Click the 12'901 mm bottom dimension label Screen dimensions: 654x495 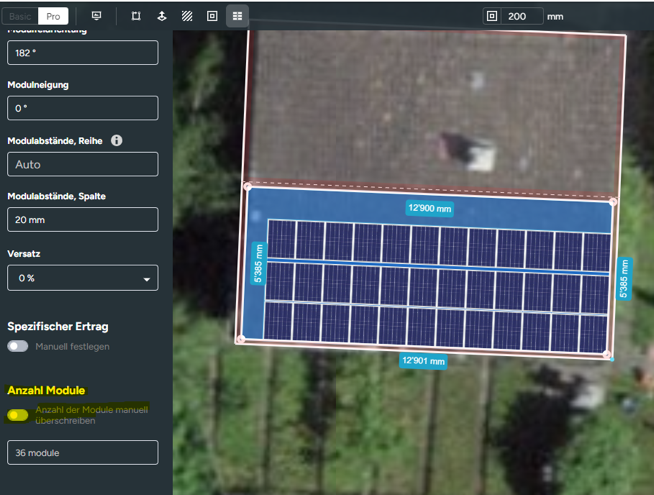[424, 360]
